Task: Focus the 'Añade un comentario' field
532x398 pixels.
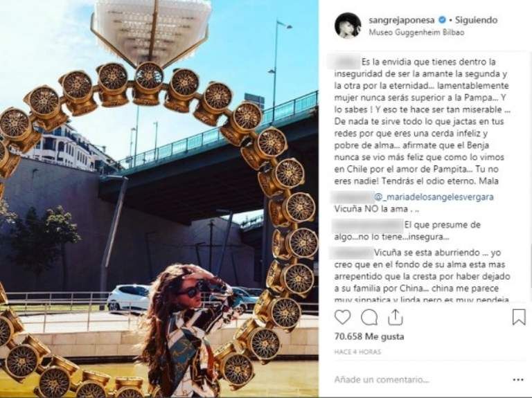Action: [x=416, y=379]
